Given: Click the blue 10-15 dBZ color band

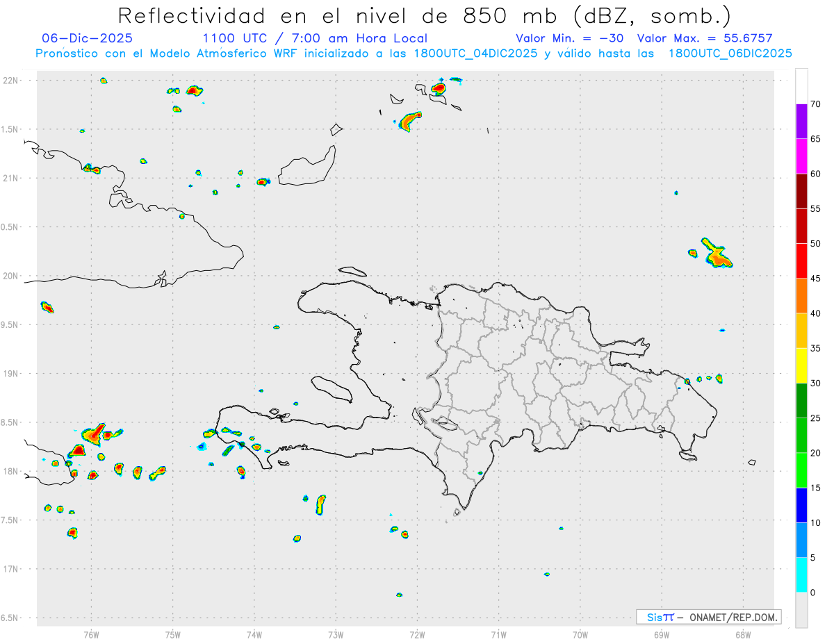Looking at the screenshot, I should pyautogui.click(x=801, y=505).
